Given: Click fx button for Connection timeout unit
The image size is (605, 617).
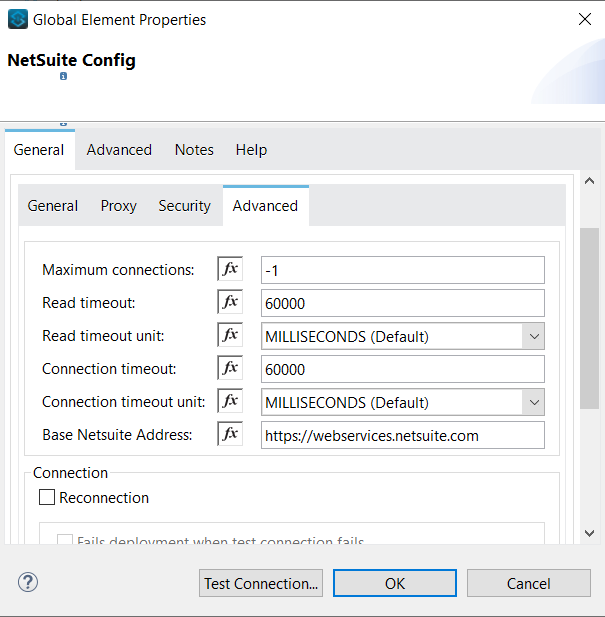Looking at the screenshot, I should pos(230,401).
